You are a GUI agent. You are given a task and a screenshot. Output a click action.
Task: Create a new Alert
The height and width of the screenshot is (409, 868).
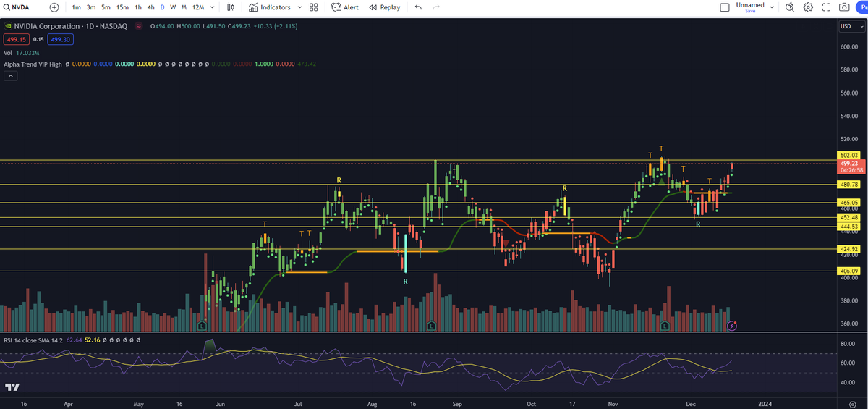[x=345, y=7]
